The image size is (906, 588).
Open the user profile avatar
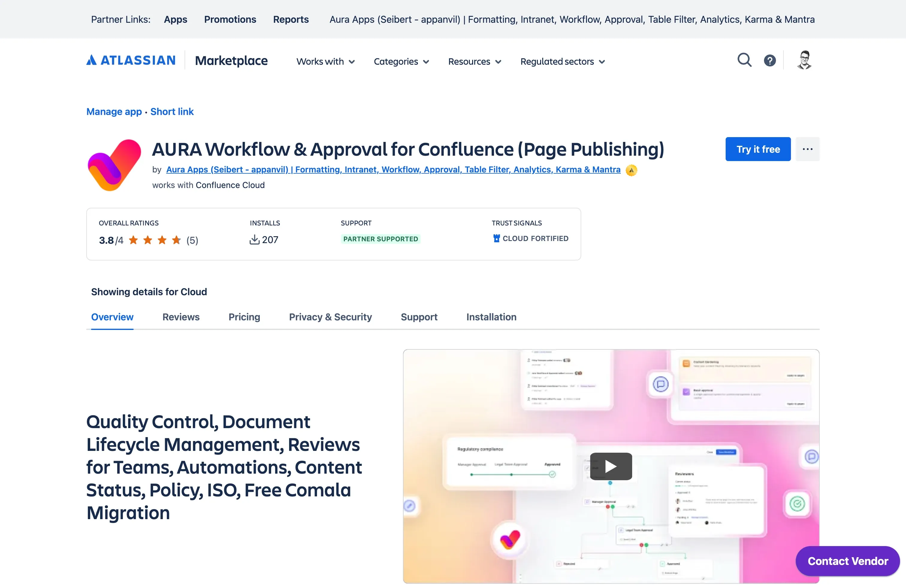(x=804, y=60)
